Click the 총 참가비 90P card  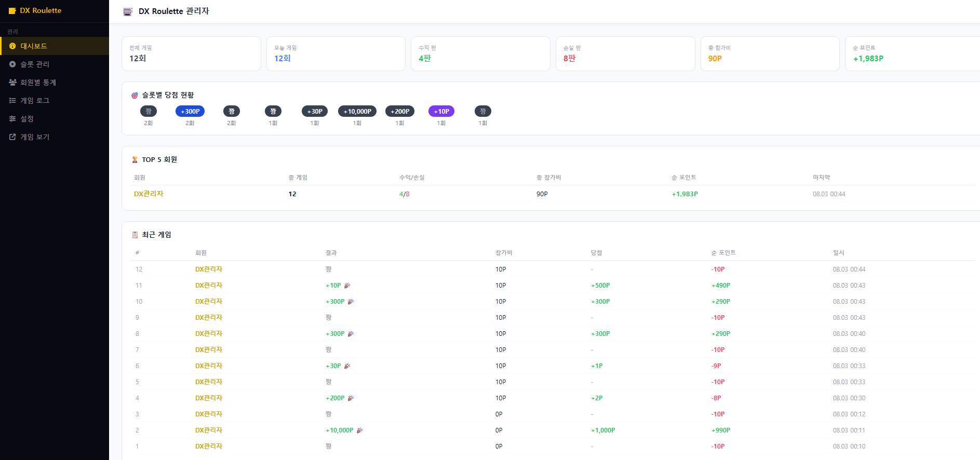click(770, 53)
